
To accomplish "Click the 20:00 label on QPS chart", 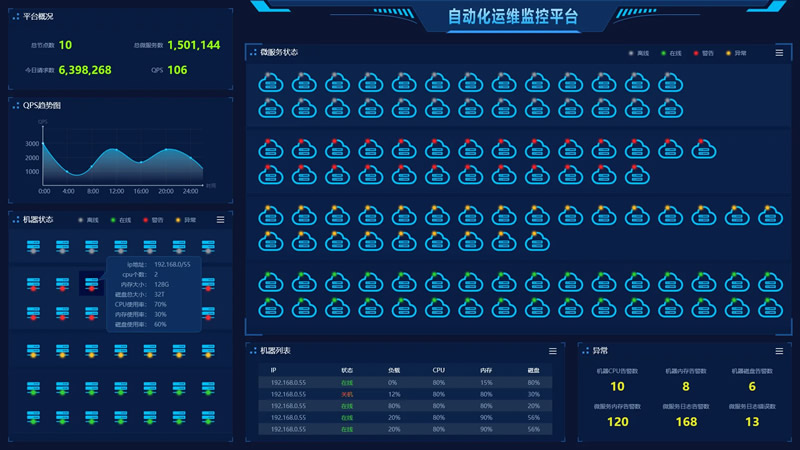I will tap(166, 191).
